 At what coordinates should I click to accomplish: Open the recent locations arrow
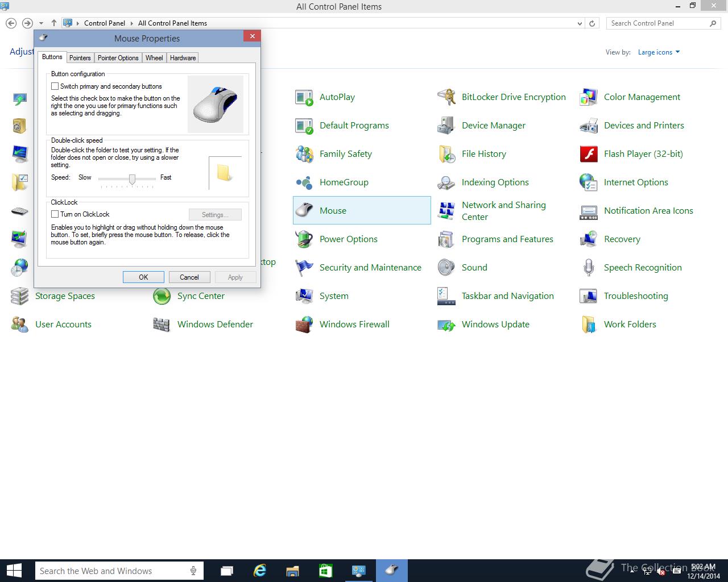[x=41, y=23]
